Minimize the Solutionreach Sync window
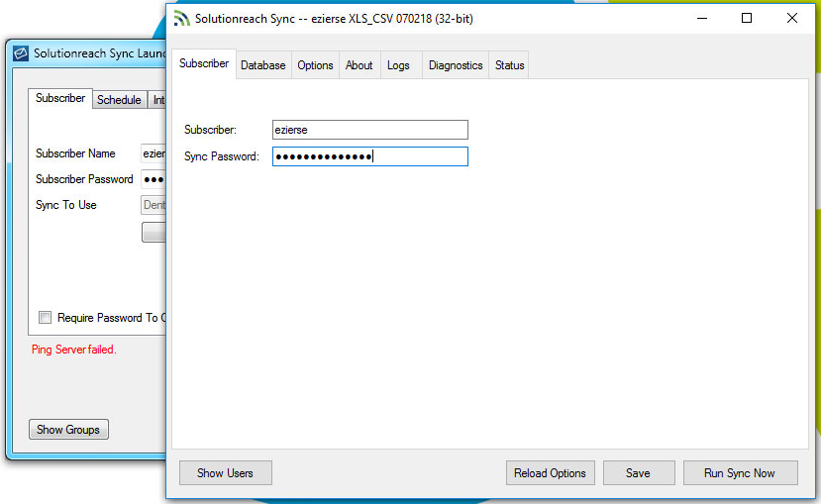This screenshot has height=504, width=821. coord(701,18)
